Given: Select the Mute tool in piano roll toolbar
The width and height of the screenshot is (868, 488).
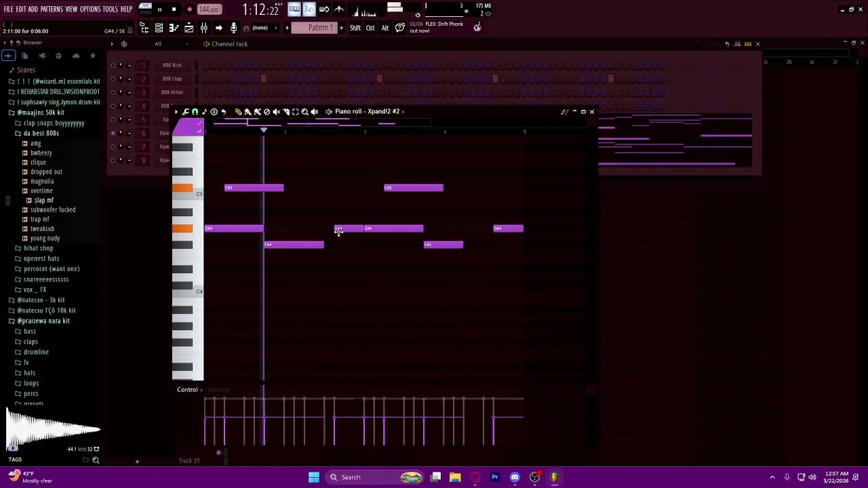Looking at the screenshot, I should (x=276, y=112).
